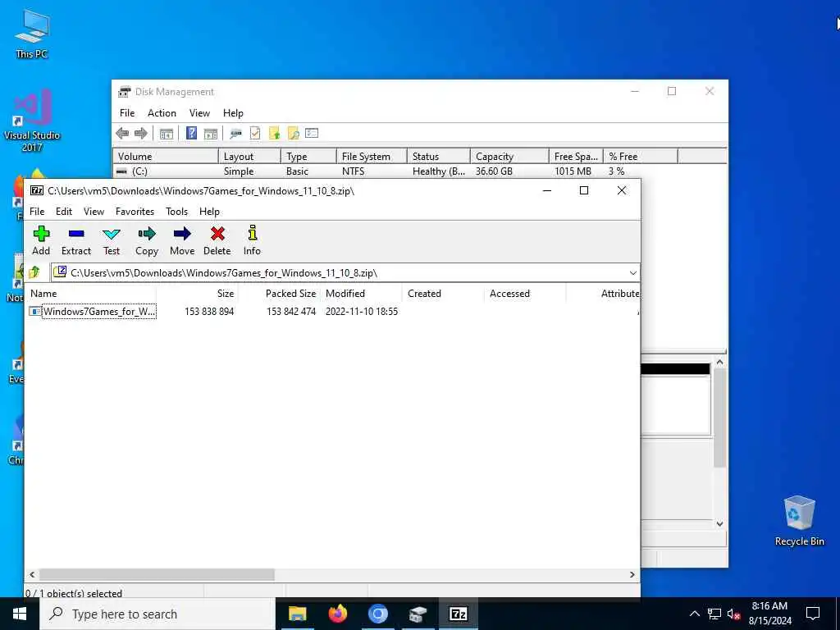This screenshot has height=630, width=840.
Task: Sort 7-Zip list by Modified column
Action: click(x=361, y=294)
